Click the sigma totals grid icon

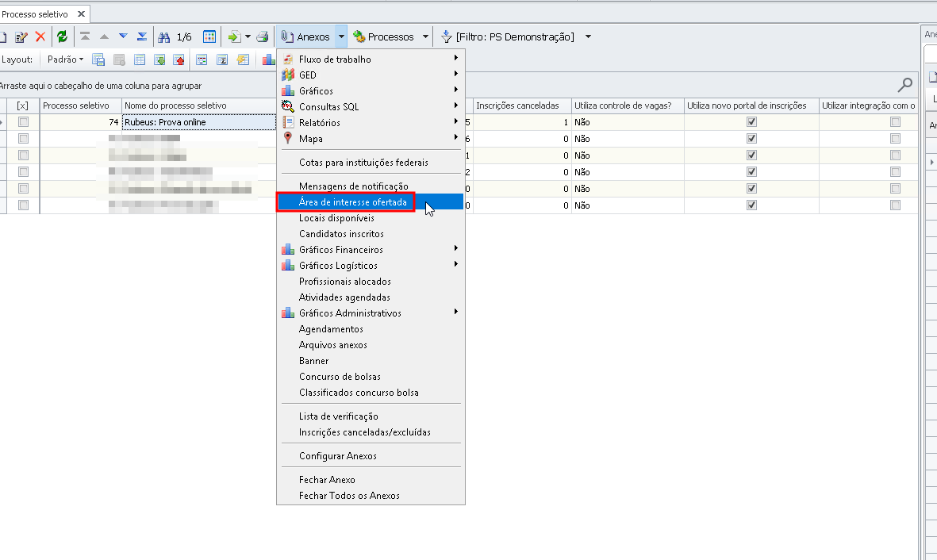tap(222, 59)
